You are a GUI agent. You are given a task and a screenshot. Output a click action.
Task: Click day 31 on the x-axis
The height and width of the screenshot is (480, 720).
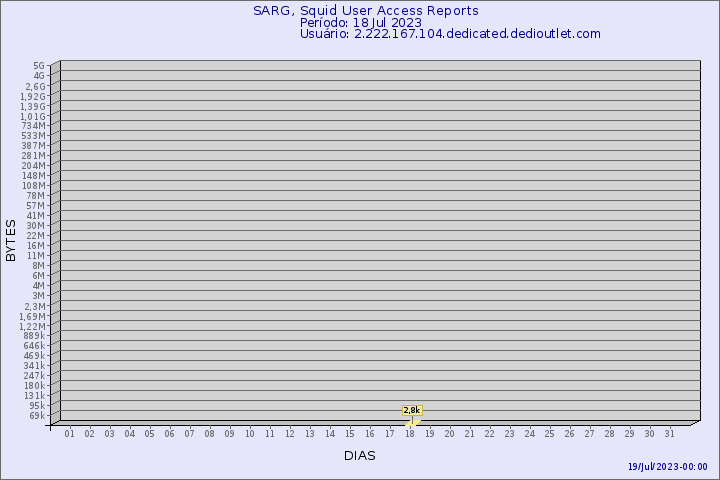pos(669,433)
